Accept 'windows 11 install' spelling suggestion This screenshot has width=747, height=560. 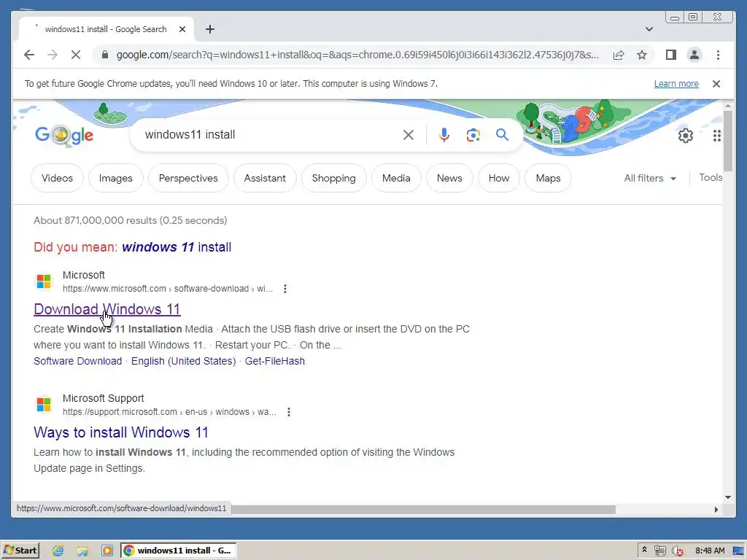pyautogui.click(x=177, y=247)
